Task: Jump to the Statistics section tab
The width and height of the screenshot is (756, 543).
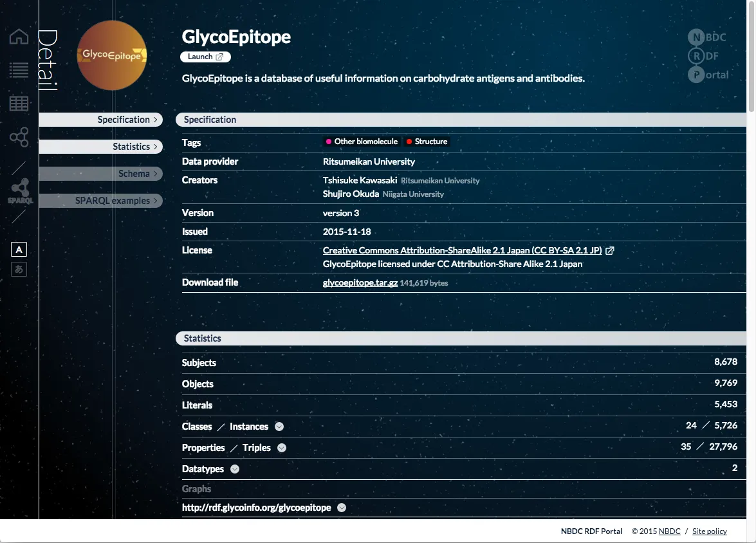Action: click(101, 147)
